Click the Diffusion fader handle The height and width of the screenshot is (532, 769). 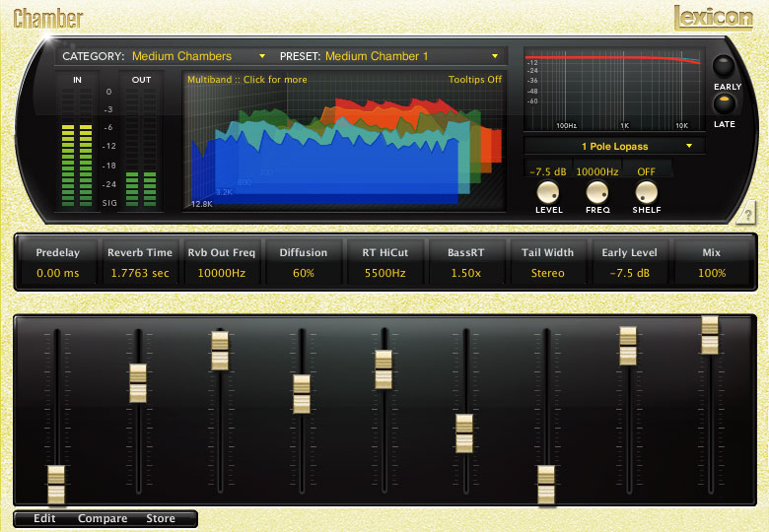pyautogui.click(x=302, y=394)
